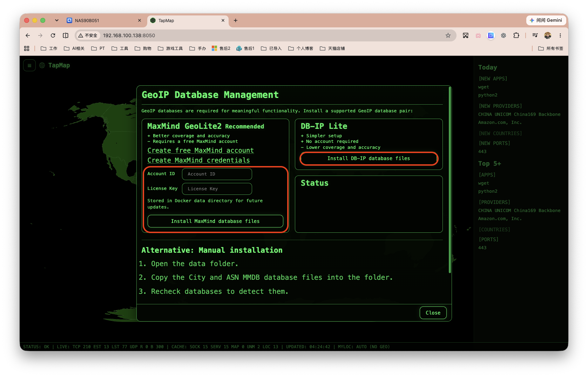Viewport: 588px width, 377px height.
Task: Toggle the browser side panel icon
Action: tap(66, 35)
